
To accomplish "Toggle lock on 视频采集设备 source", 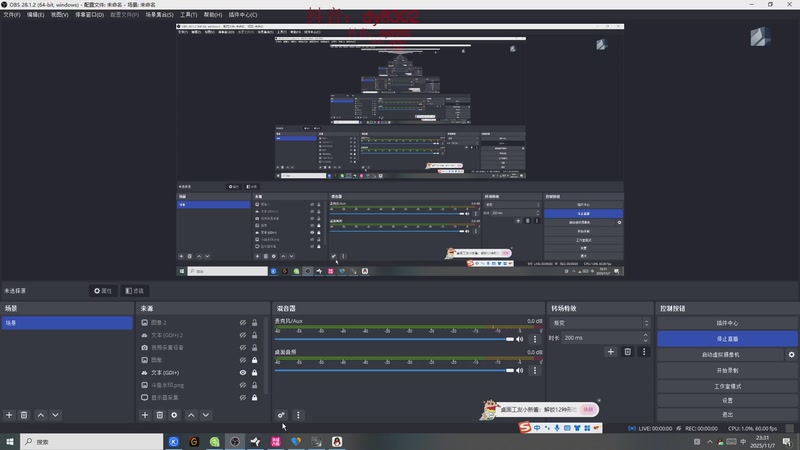I will pos(254,347).
